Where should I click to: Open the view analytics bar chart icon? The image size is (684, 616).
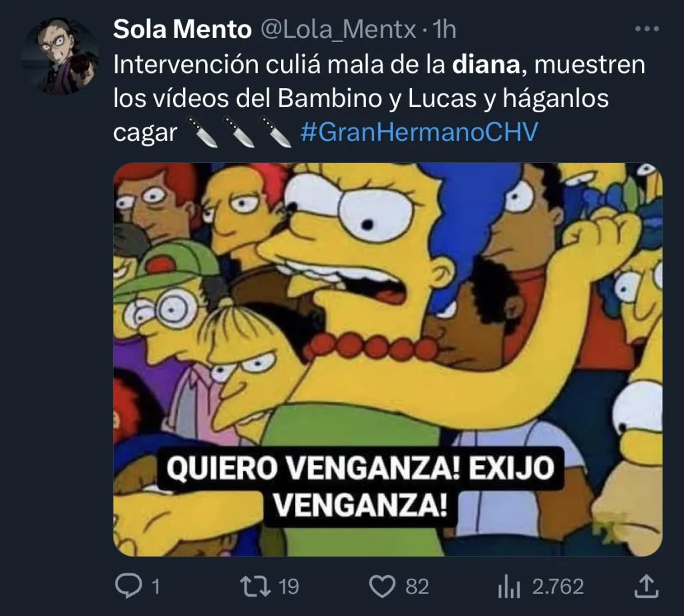pyautogui.click(x=508, y=586)
